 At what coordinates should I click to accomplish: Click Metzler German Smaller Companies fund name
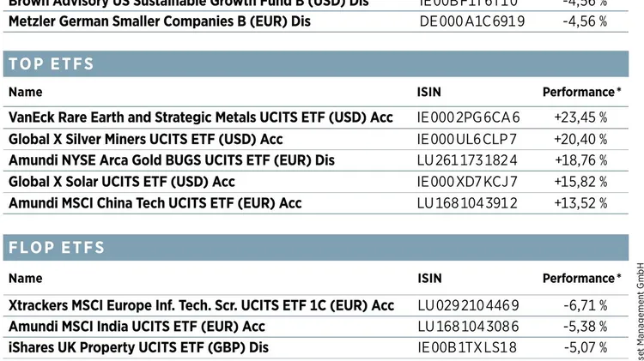point(160,21)
